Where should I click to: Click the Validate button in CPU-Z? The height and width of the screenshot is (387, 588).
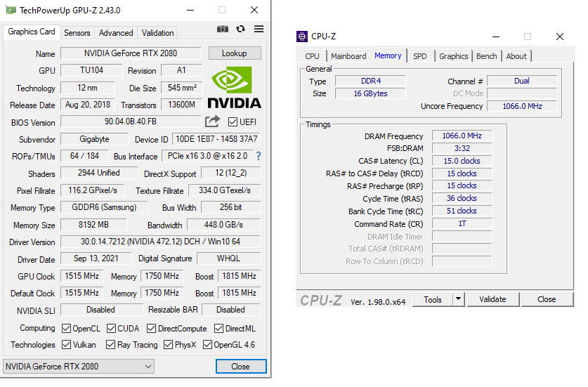point(492,299)
